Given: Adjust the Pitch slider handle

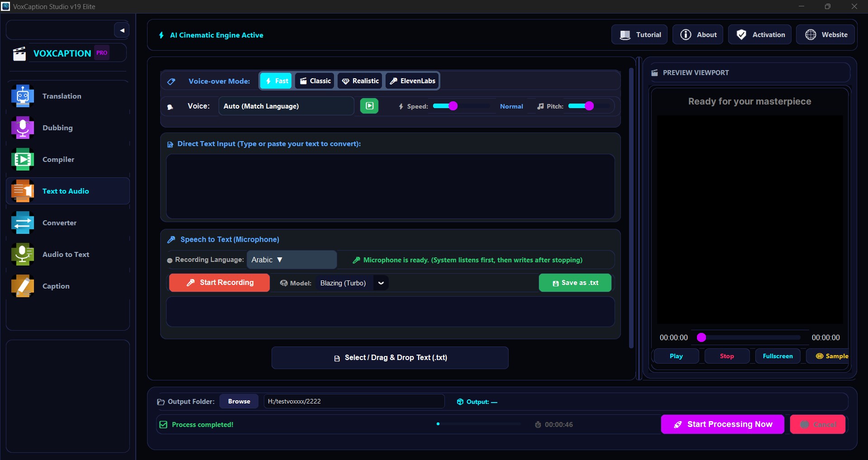Looking at the screenshot, I should pos(589,106).
